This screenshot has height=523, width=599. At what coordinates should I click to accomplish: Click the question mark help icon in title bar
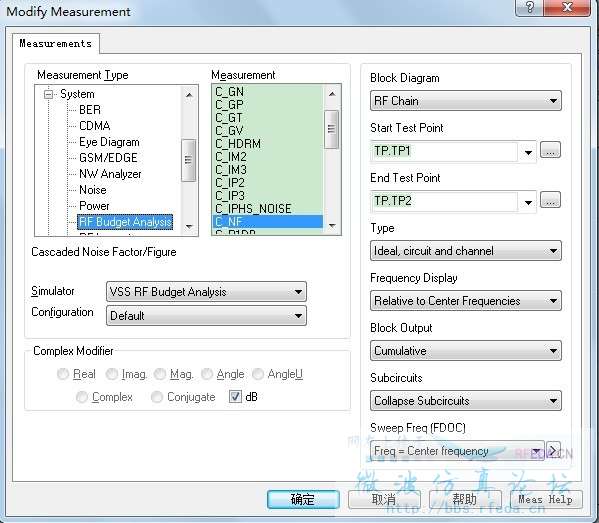click(530, 7)
